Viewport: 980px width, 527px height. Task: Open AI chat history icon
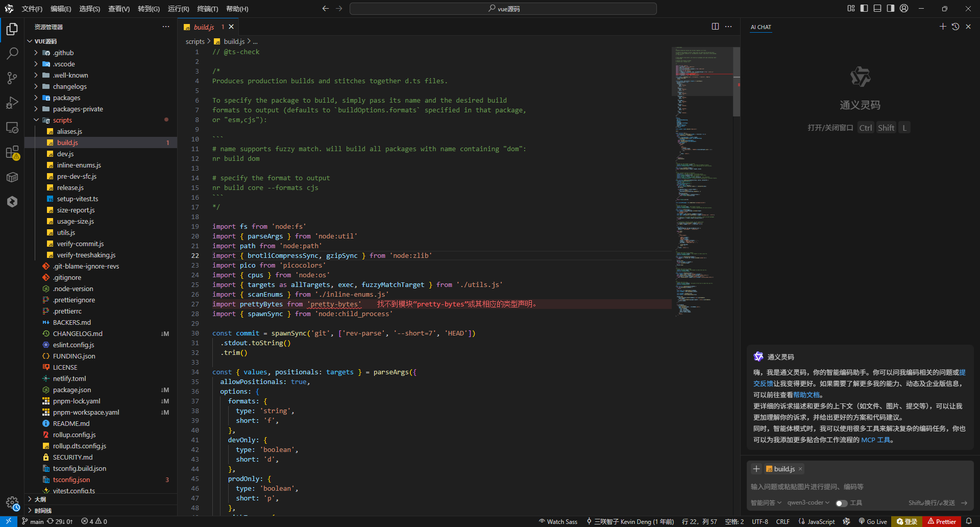click(x=955, y=27)
